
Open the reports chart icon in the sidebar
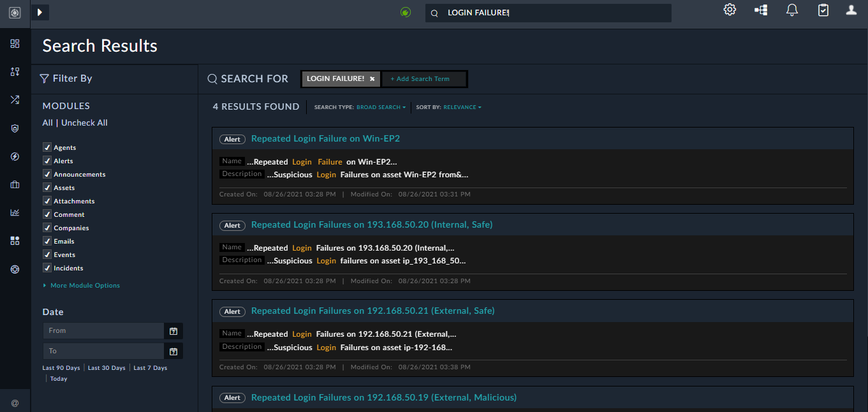click(x=15, y=212)
